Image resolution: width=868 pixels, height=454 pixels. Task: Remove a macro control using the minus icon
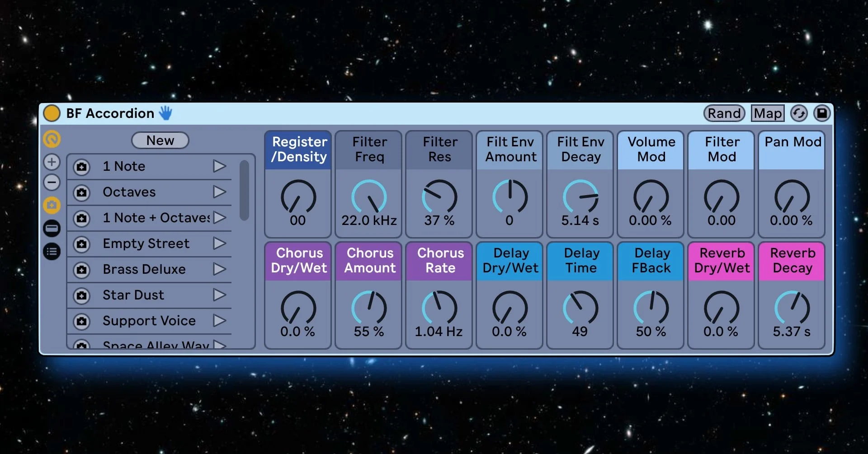tap(52, 182)
